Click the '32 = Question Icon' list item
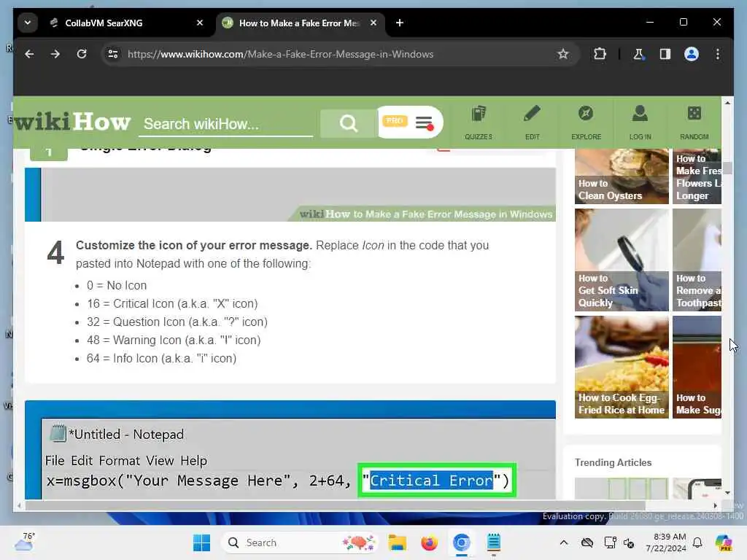This screenshot has height=560, width=747. [x=177, y=322]
